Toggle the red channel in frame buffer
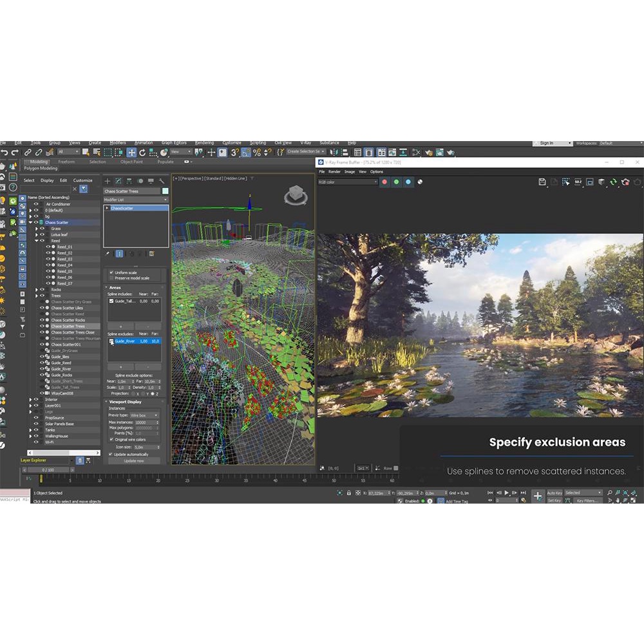 pos(384,182)
